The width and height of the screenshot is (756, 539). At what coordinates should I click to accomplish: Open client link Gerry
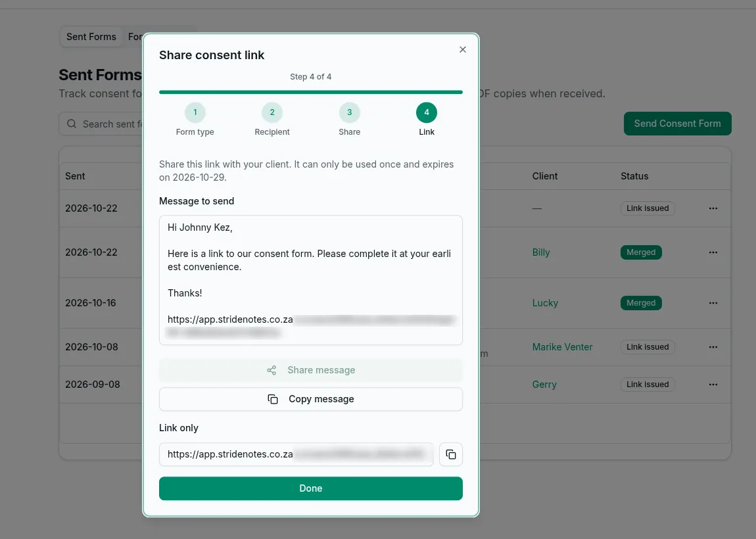click(544, 385)
